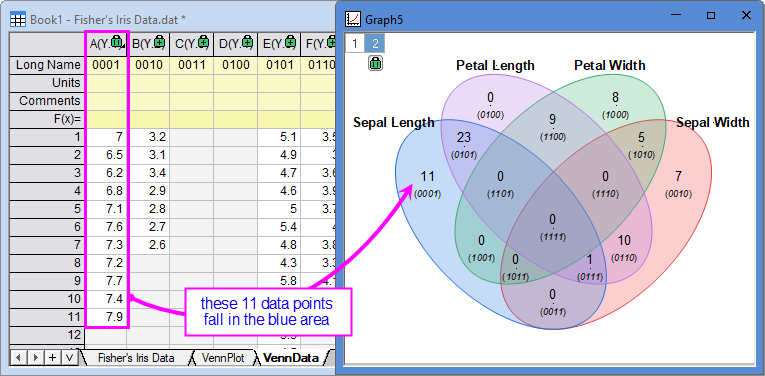This screenshot has height=376, width=765.
Task: Click the 5 count in region 1010
Action: tap(641, 137)
